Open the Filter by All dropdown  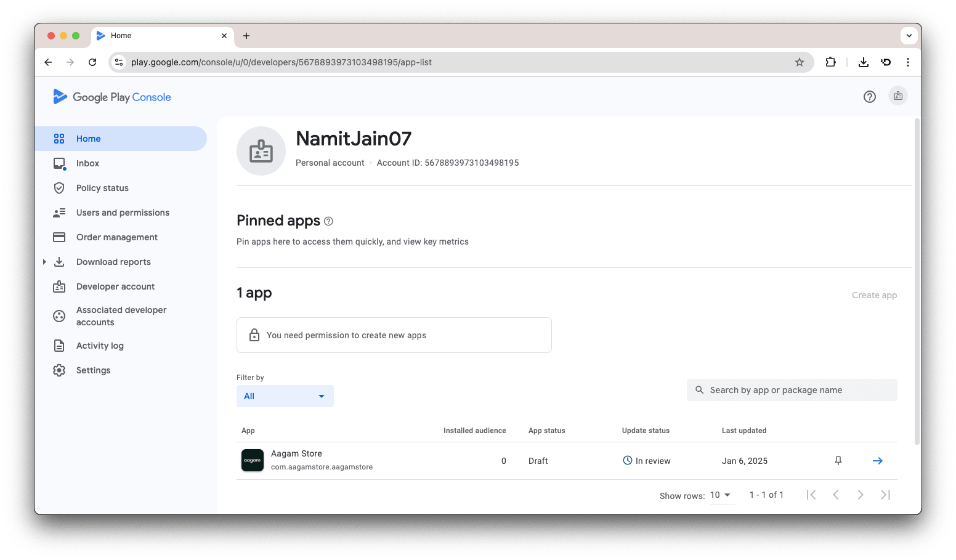coord(285,396)
